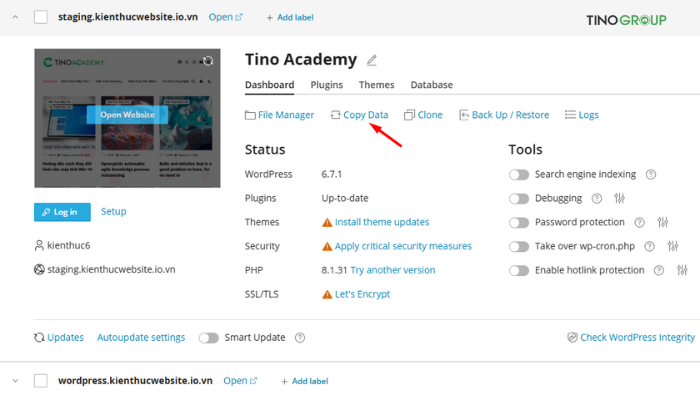Image resolution: width=700 pixels, height=400 pixels.
Task: Add label to wordpress.kienthucwebsite.io.vn
Action: pos(305,381)
